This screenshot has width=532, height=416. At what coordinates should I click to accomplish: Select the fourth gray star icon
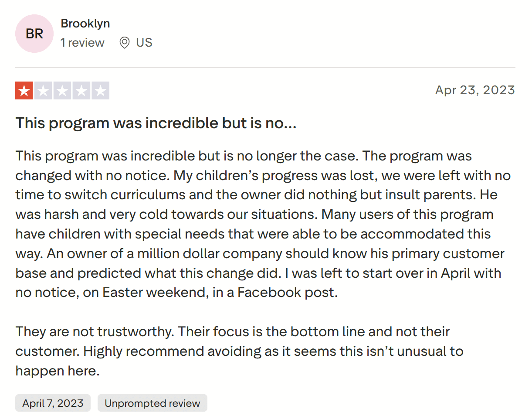pos(81,90)
